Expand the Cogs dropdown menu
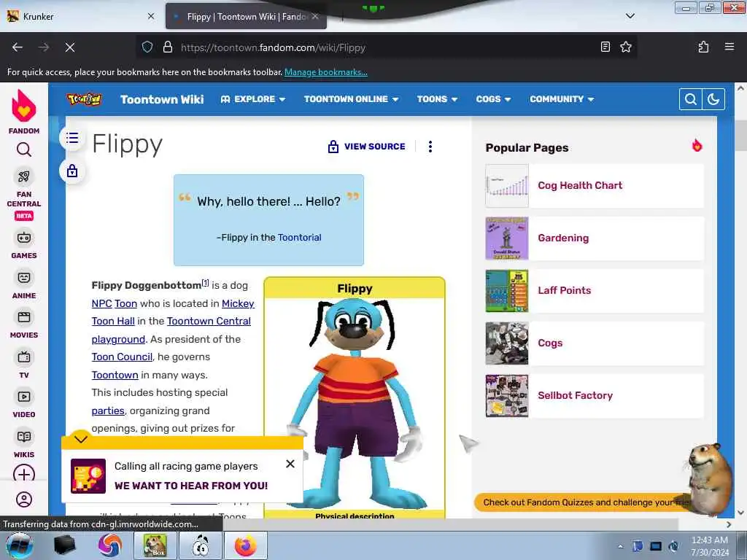Image resolution: width=747 pixels, height=560 pixels. (x=494, y=99)
